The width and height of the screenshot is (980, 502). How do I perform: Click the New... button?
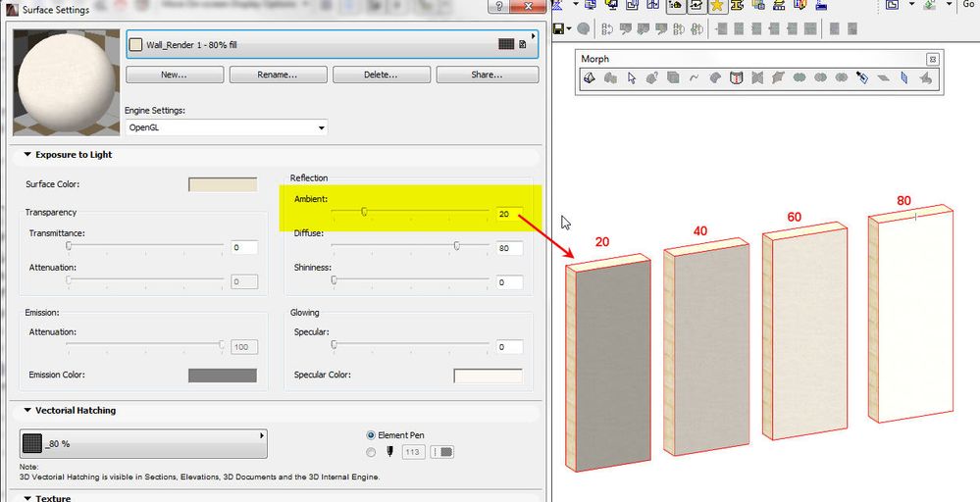175,75
